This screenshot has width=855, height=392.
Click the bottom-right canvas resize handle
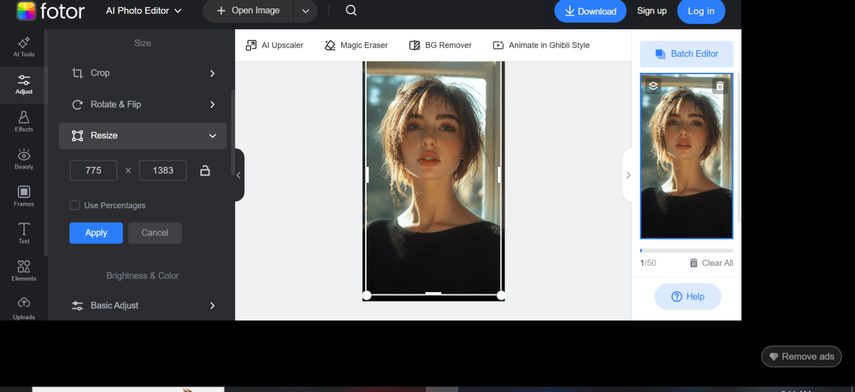pos(501,295)
